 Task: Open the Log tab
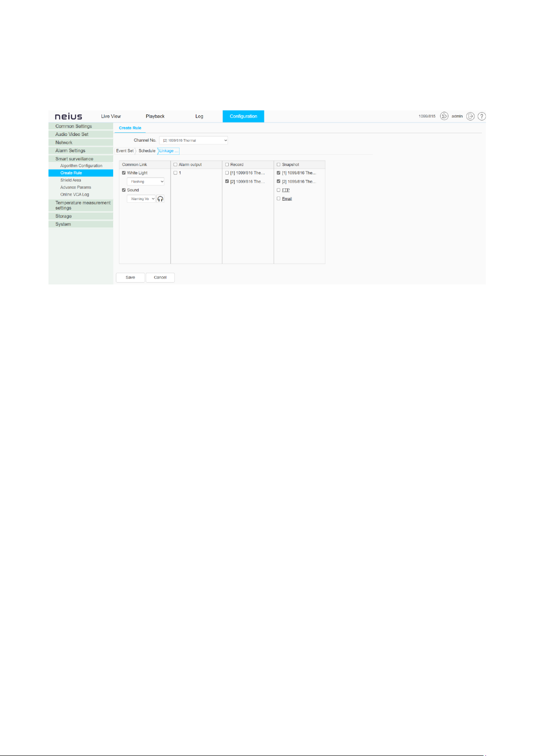click(199, 116)
